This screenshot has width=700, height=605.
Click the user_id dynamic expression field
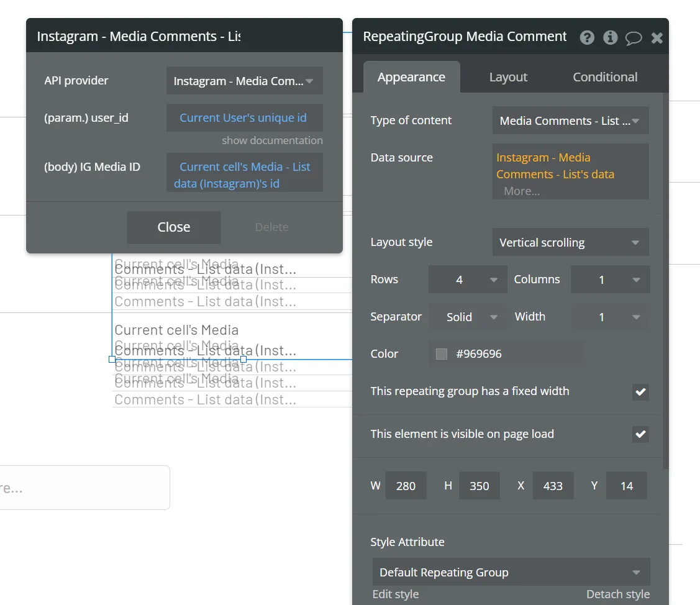click(x=244, y=118)
